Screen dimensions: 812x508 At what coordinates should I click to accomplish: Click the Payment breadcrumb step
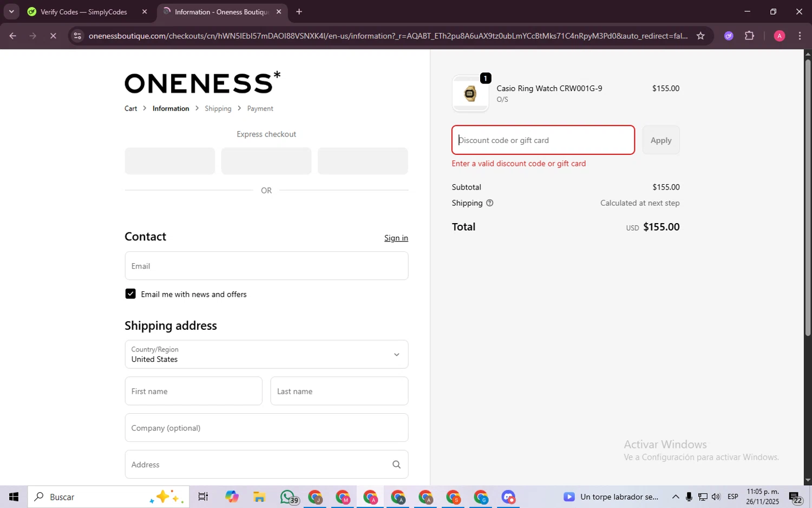pos(260,108)
